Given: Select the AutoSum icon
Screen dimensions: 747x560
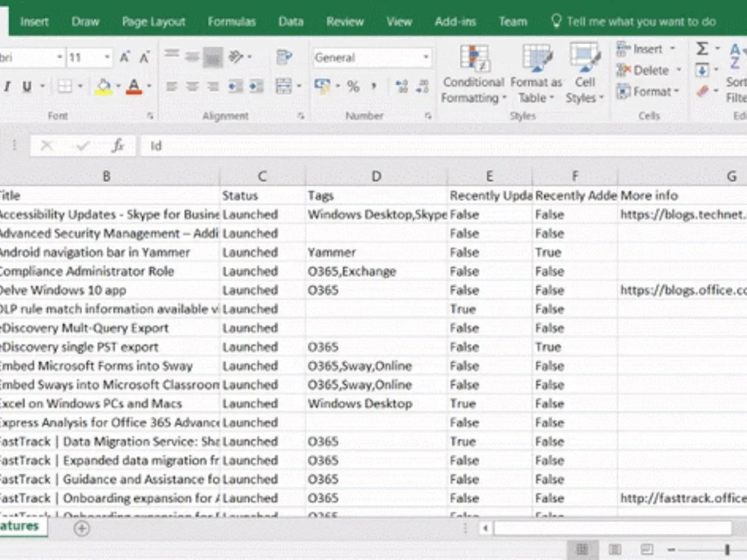Looking at the screenshot, I should (703, 48).
